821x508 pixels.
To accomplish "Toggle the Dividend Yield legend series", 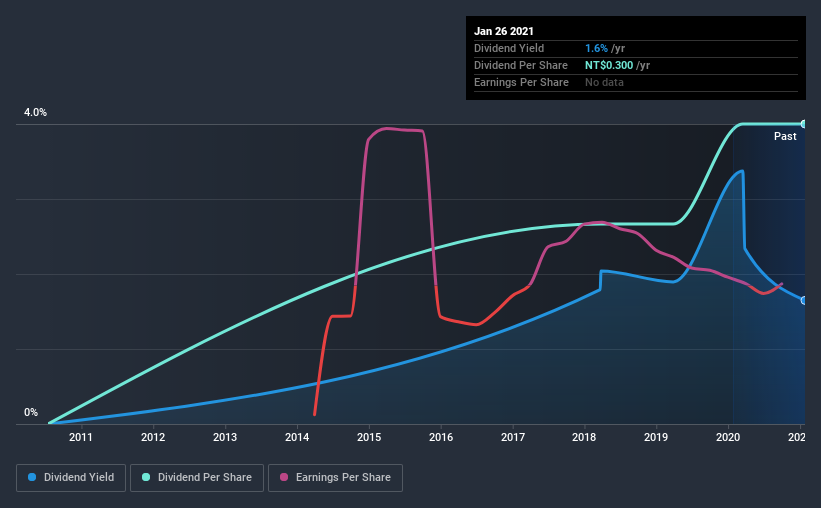I will pyautogui.click(x=71, y=478).
